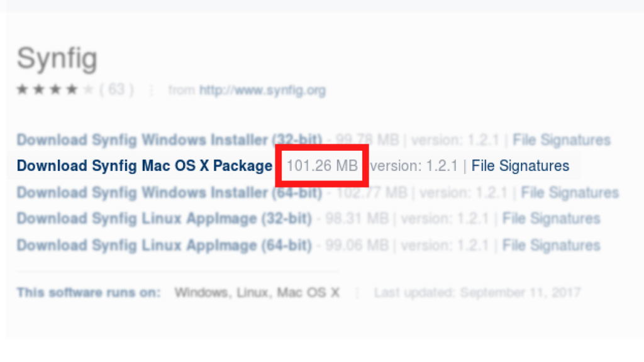Click the highlighted 101.26 MB file size
This screenshot has height=362, width=644.
(322, 166)
